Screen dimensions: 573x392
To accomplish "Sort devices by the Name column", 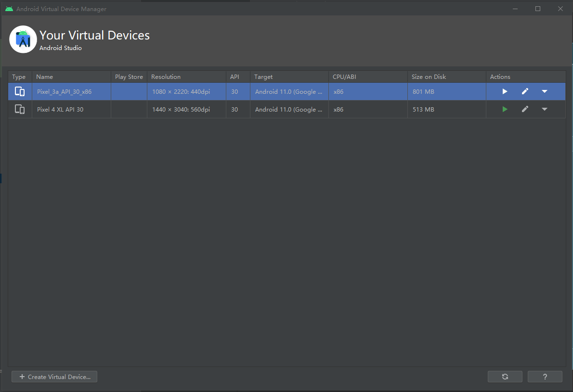I will click(44, 76).
